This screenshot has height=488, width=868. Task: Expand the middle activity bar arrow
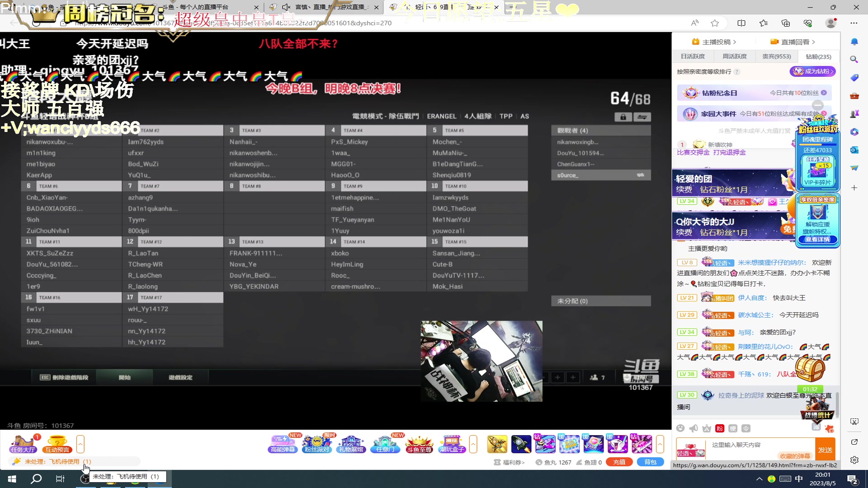tap(473, 444)
